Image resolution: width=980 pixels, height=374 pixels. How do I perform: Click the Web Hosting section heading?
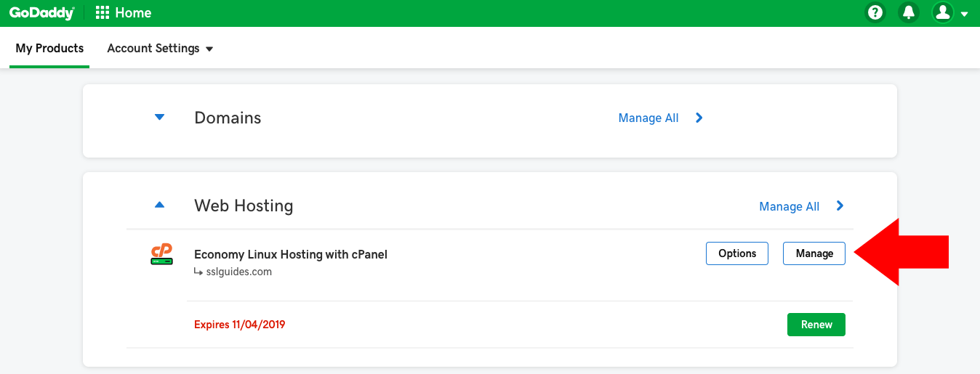[x=244, y=206]
